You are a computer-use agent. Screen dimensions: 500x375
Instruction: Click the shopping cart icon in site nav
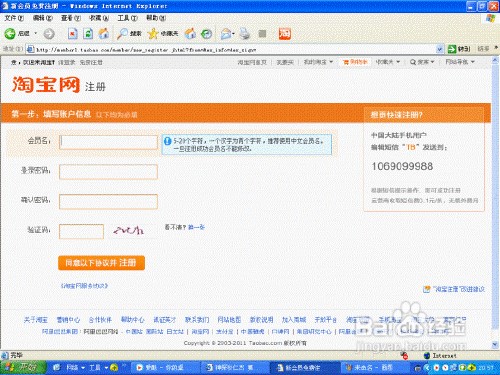(346, 62)
